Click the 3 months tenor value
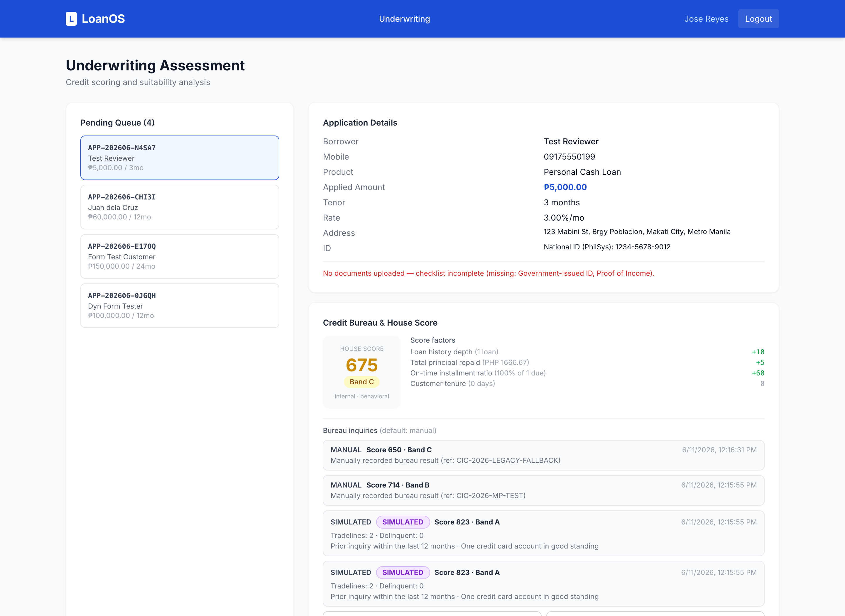845x616 pixels. pos(562,202)
